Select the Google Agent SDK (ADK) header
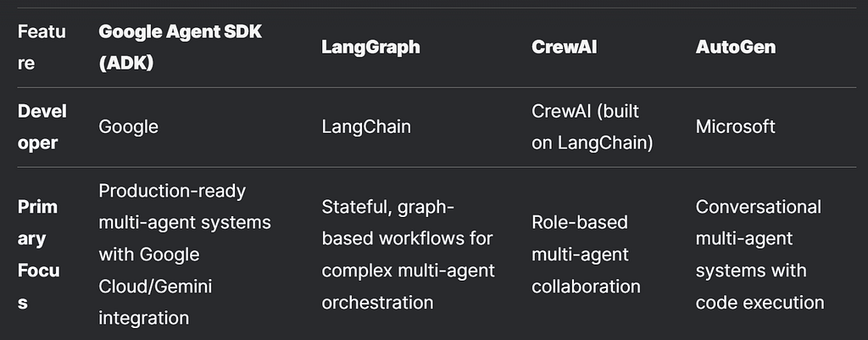Image resolution: width=868 pixels, height=340 pixels. pos(181,47)
